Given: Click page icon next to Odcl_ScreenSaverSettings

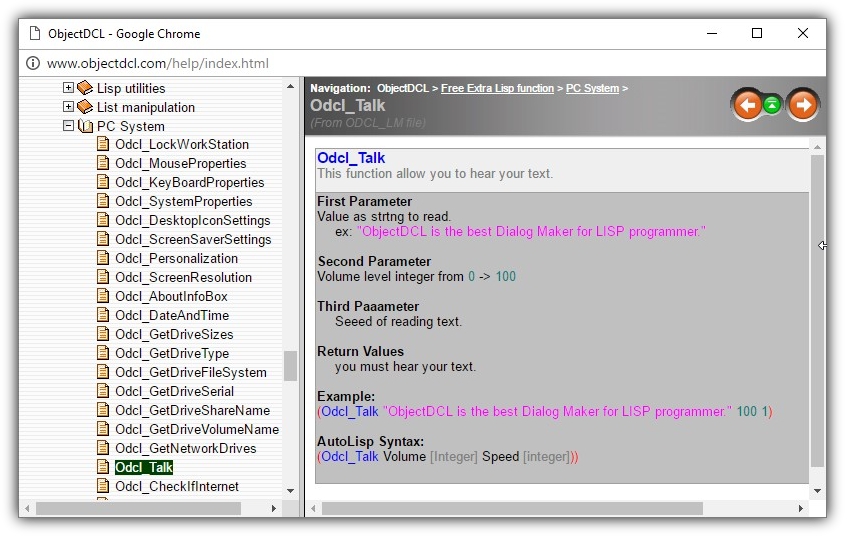Looking at the screenshot, I should (102, 239).
